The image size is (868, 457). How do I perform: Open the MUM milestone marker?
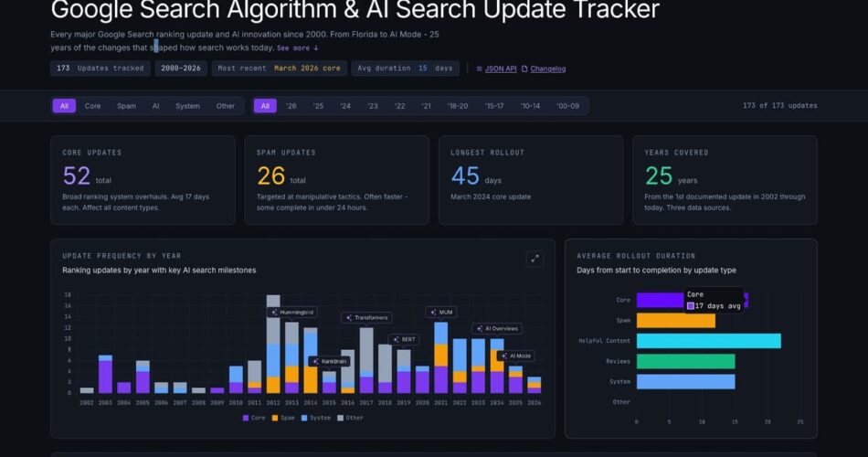pos(440,313)
